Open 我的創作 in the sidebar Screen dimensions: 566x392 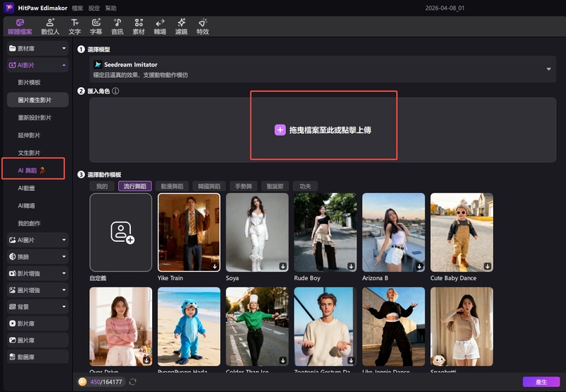pyautogui.click(x=29, y=224)
